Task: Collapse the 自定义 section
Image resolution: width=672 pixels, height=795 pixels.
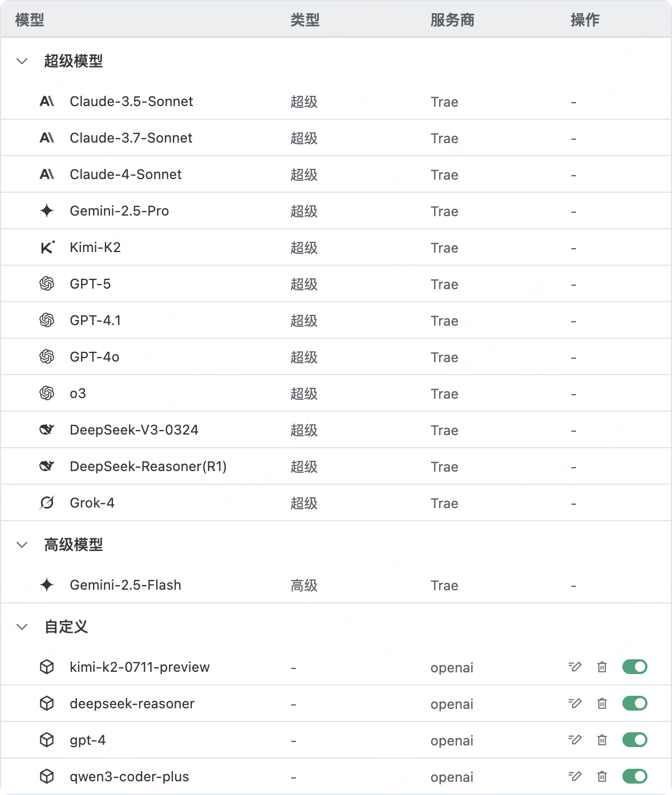Action: pyautogui.click(x=22, y=627)
